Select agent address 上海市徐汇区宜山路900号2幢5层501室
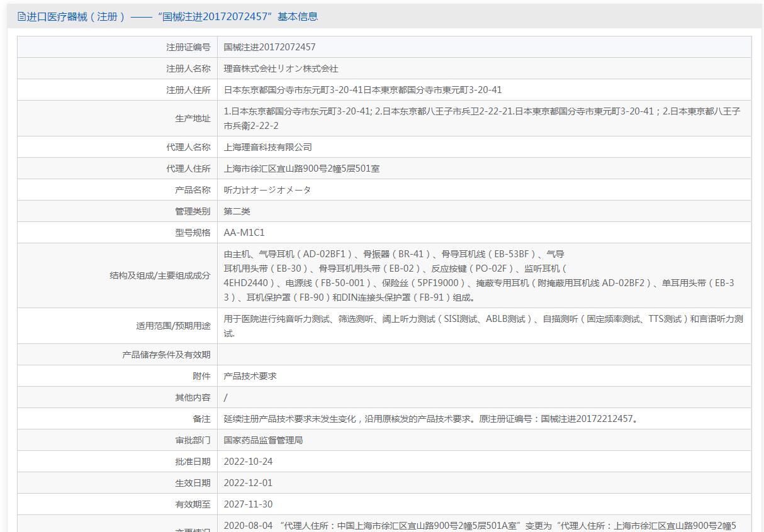Viewport: 764px width, 532px height. [x=302, y=169]
